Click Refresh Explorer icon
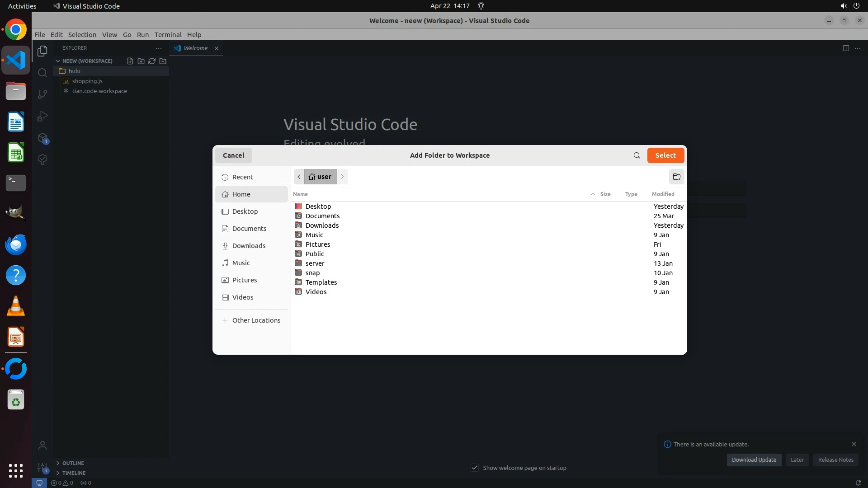The width and height of the screenshot is (868, 488). click(152, 61)
